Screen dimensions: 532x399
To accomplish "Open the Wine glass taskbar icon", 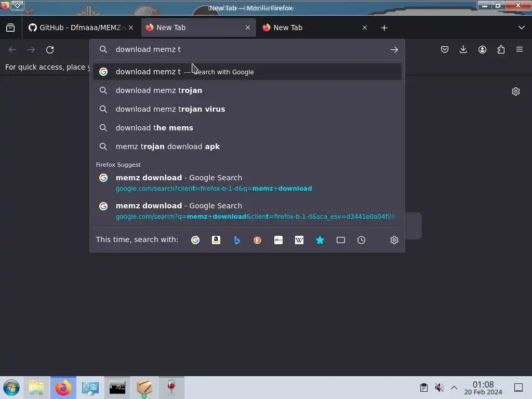I will 171,388.
